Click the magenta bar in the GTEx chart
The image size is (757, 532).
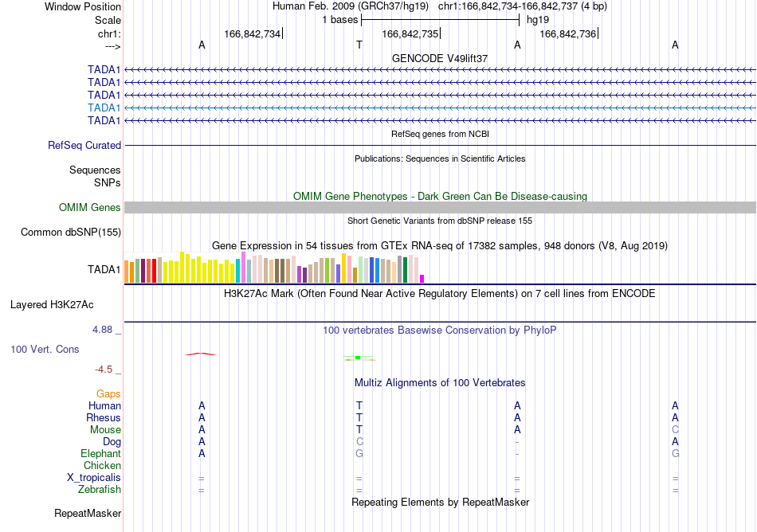[422, 279]
